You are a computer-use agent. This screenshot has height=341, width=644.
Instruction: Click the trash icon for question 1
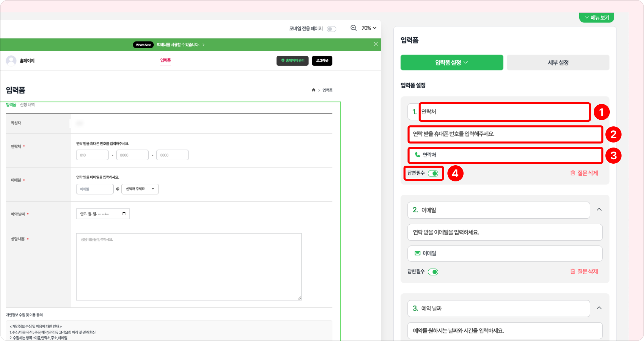pos(573,173)
